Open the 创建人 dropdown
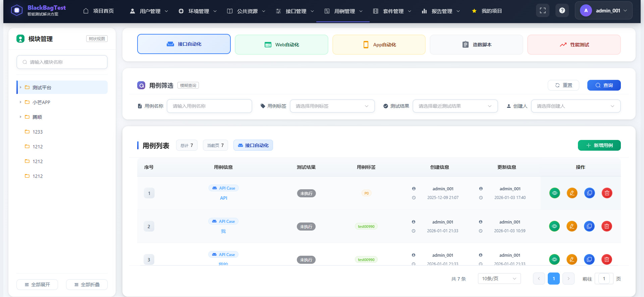644x297 pixels. pos(576,106)
